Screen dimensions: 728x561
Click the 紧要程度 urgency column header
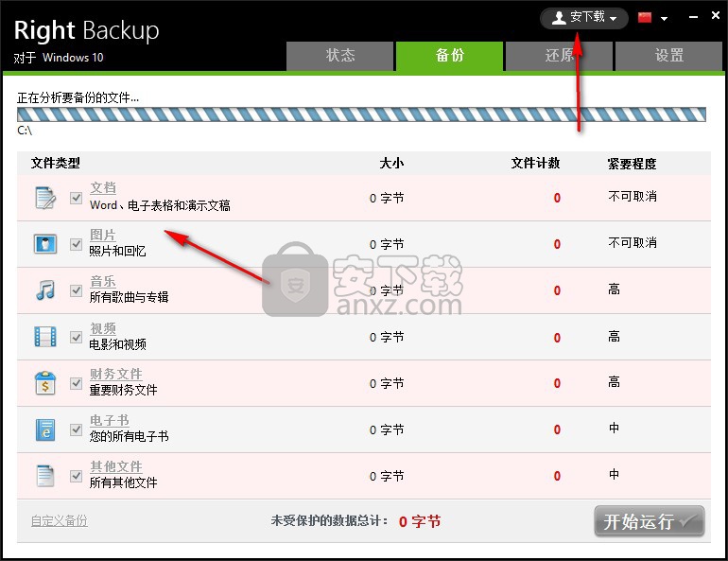click(632, 164)
